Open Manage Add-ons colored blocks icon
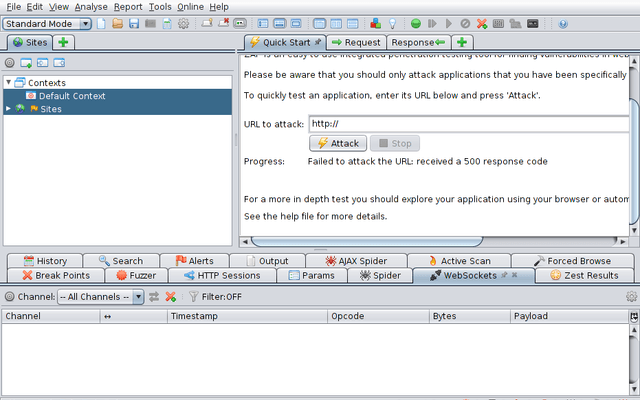 (376, 24)
